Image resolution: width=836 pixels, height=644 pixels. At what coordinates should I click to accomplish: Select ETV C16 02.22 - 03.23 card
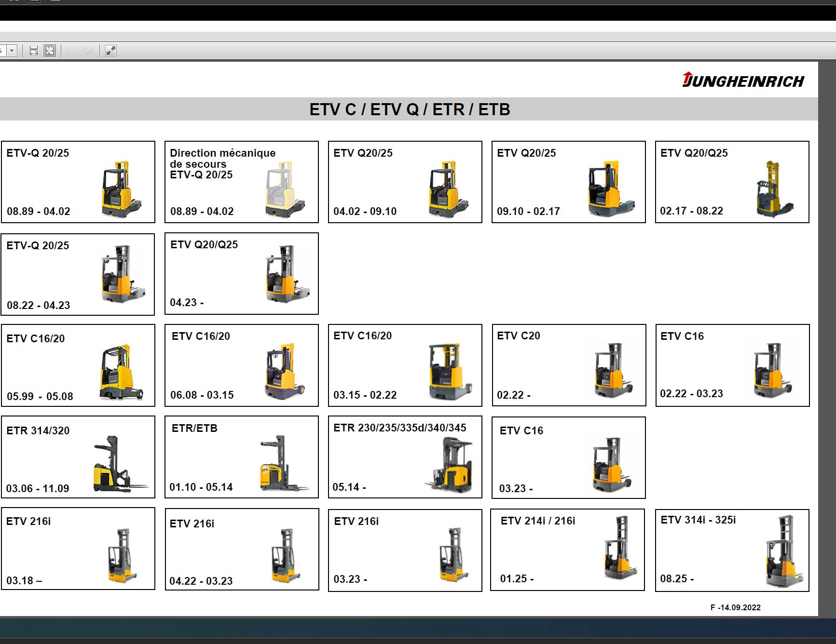(x=733, y=365)
